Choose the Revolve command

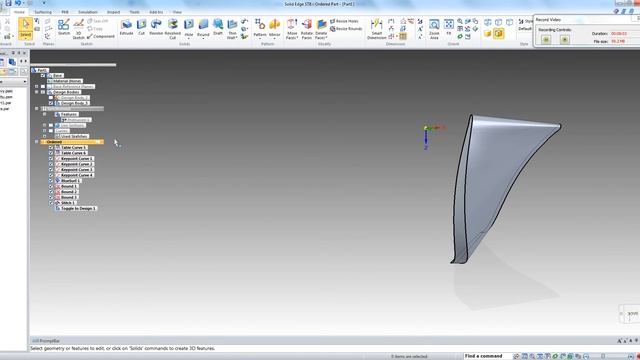coord(156,27)
